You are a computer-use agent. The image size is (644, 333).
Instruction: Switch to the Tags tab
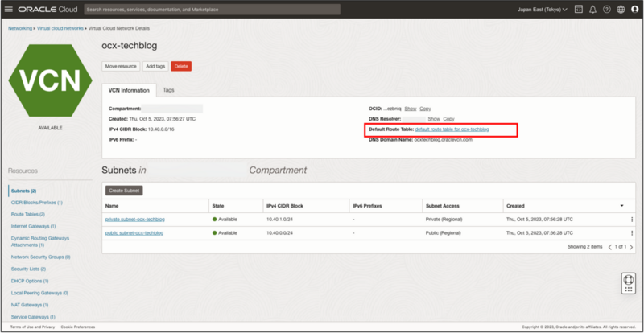click(168, 90)
